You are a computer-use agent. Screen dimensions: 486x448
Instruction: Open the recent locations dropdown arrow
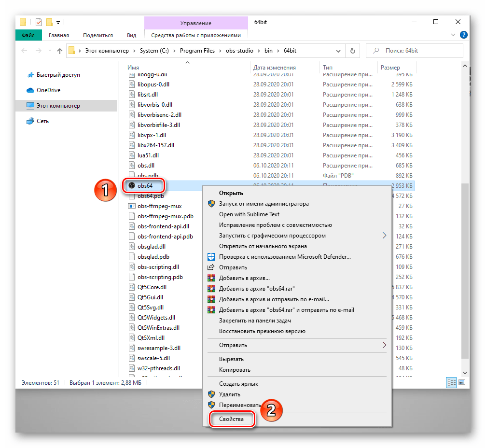[50, 51]
